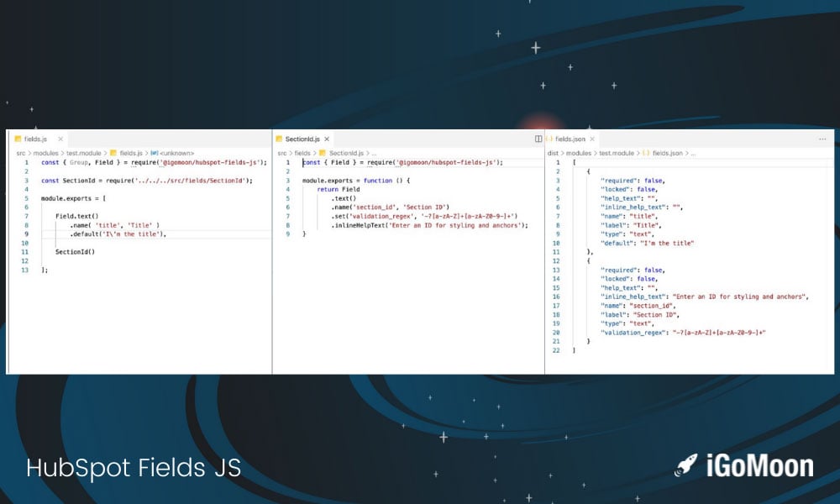Click line number 13 in fields.js gutter

[x=24, y=270]
